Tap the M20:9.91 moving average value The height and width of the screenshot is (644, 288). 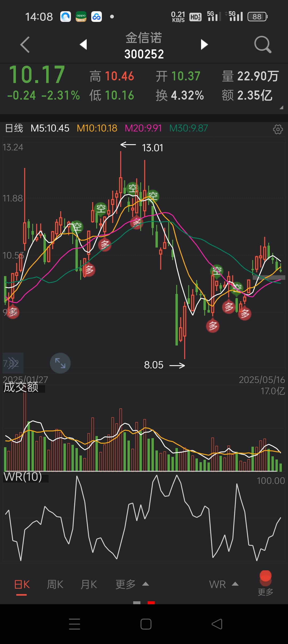[143, 128]
